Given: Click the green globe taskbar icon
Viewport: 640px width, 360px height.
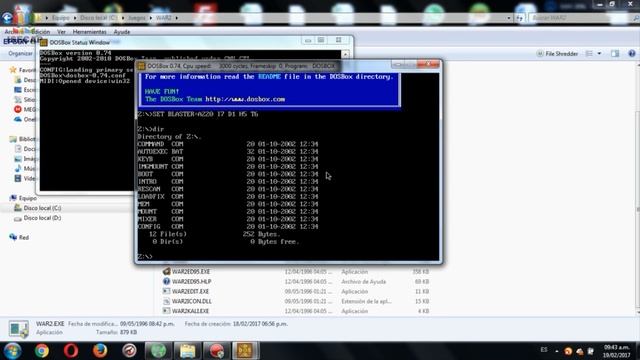Looking at the screenshot, I should [x=158, y=351].
